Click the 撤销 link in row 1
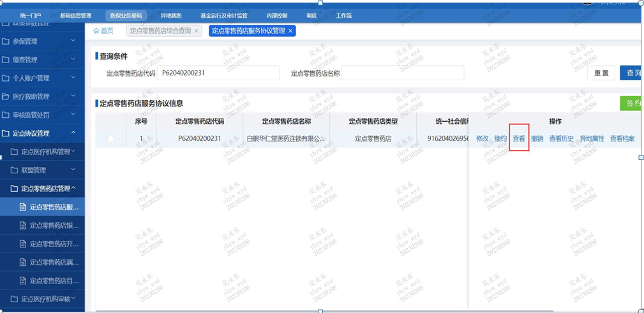The width and height of the screenshot is (644, 313). [537, 139]
